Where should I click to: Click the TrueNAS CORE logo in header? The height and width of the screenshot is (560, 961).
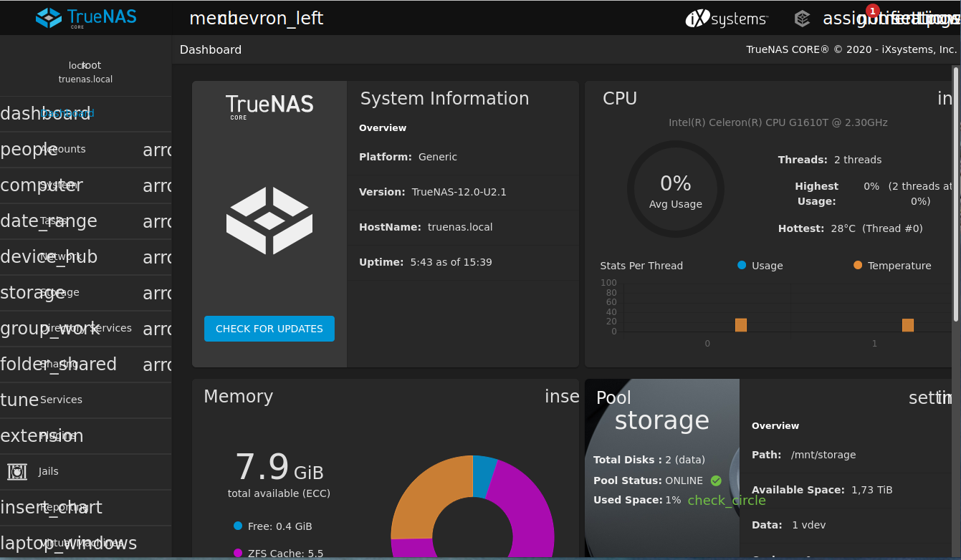[x=86, y=17]
